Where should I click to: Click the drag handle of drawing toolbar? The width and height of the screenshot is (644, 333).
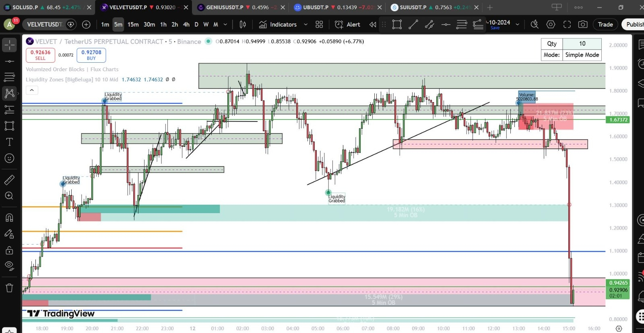pos(384,25)
